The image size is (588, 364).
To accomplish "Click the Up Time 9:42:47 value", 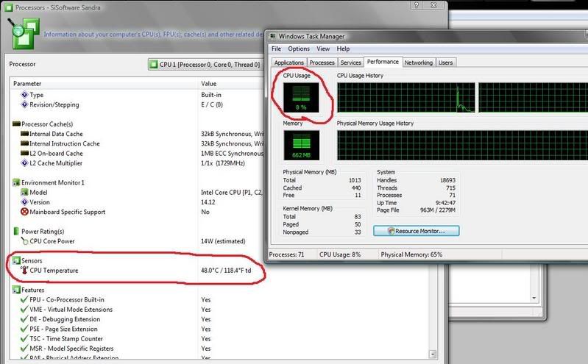I will (x=445, y=203).
